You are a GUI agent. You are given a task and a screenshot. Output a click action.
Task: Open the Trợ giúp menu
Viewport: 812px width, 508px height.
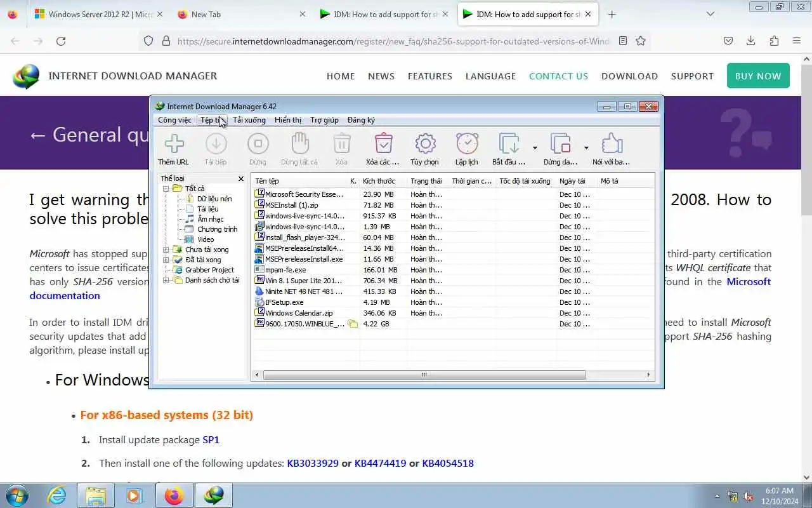click(x=324, y=120)
